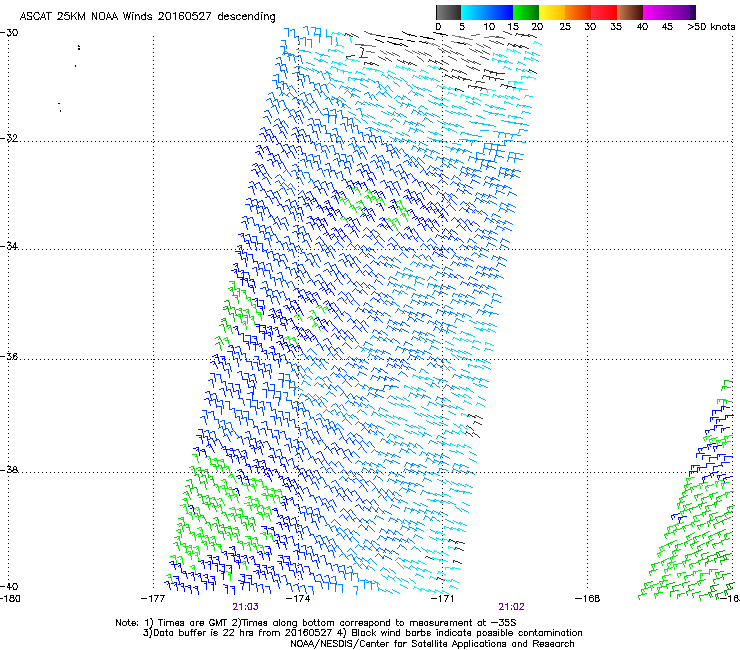Click the green 15-20 knots legend segment
Viewport: 740px width, 650px height.
pos(526,12)
